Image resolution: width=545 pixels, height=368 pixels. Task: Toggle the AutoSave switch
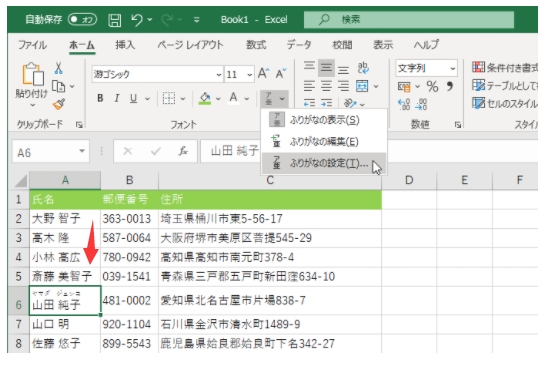coord(82,19)
